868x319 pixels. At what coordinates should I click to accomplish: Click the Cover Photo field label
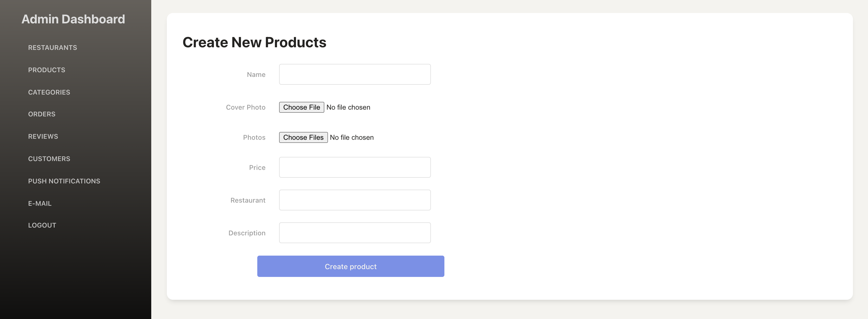[246, 108]
